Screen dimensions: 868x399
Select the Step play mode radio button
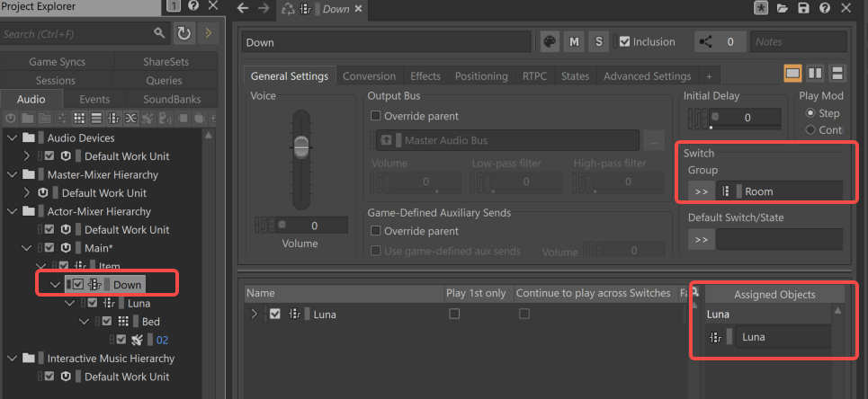[810, 113]
